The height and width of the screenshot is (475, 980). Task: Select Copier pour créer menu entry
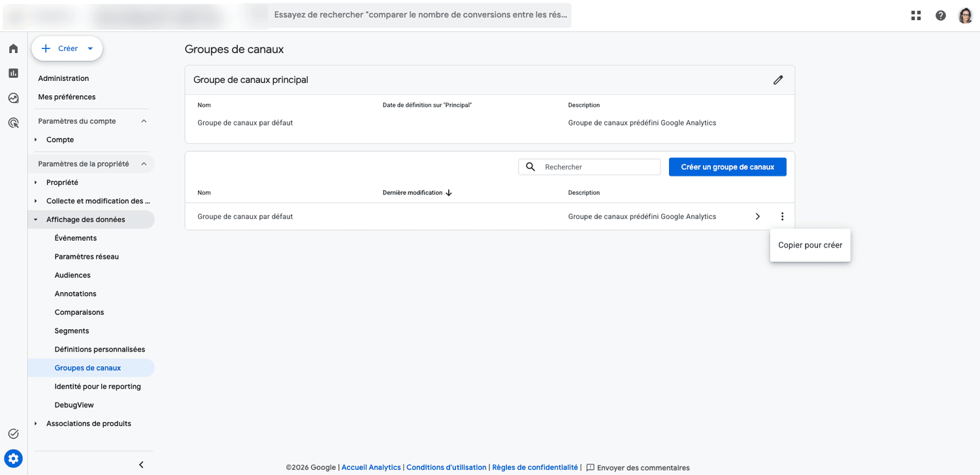pos(810,245)
